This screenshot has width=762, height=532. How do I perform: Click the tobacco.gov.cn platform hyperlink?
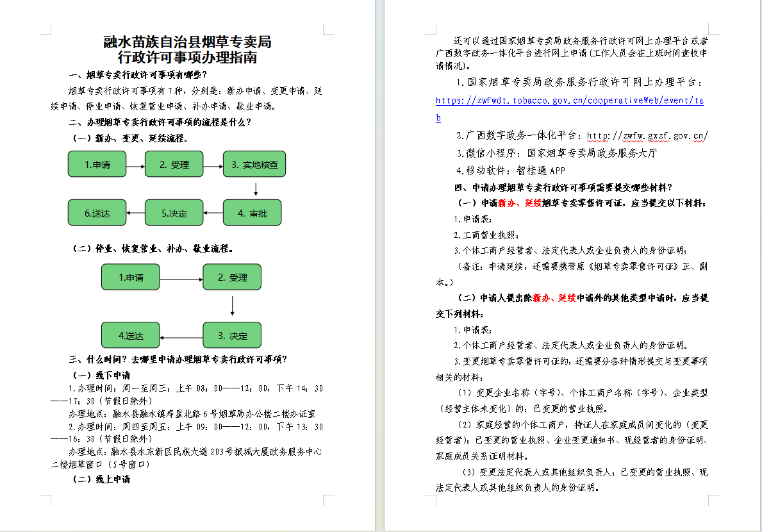569,101
